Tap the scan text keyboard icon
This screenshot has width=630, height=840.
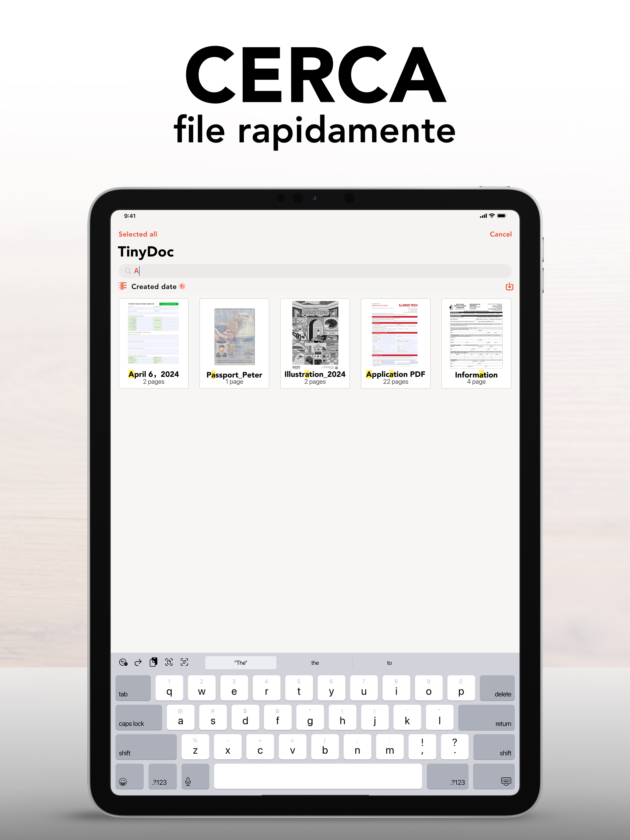point(185,662)
